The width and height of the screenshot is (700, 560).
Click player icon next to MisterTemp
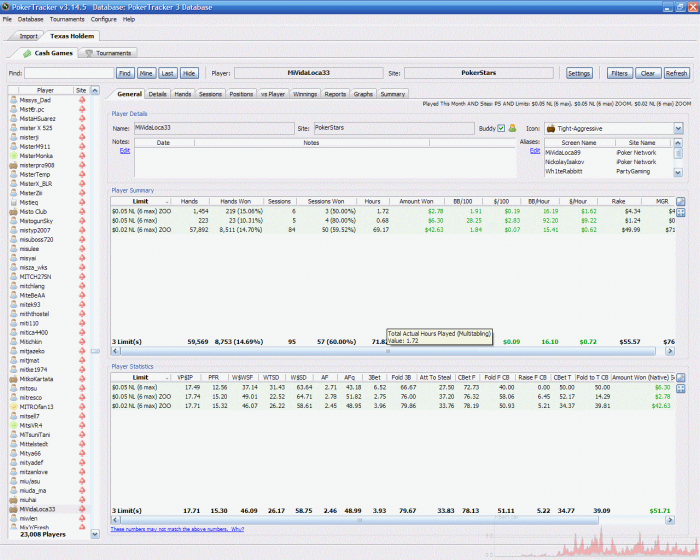point(14,175)
